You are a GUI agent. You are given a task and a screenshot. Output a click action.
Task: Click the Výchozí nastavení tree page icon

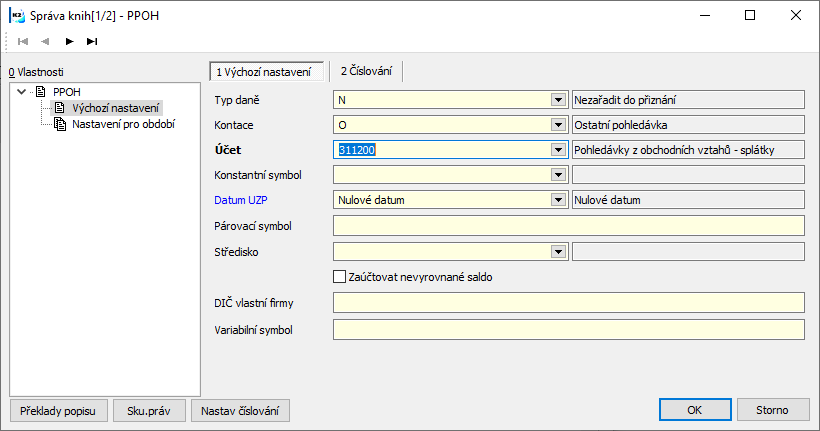pos(60,108)
